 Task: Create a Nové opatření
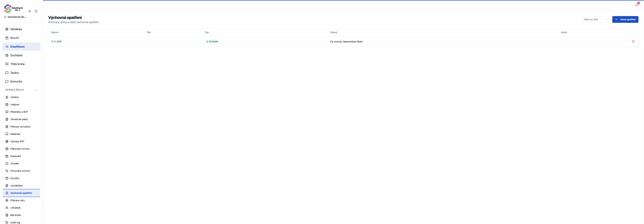pyautogui.click(x=625, y=19)
